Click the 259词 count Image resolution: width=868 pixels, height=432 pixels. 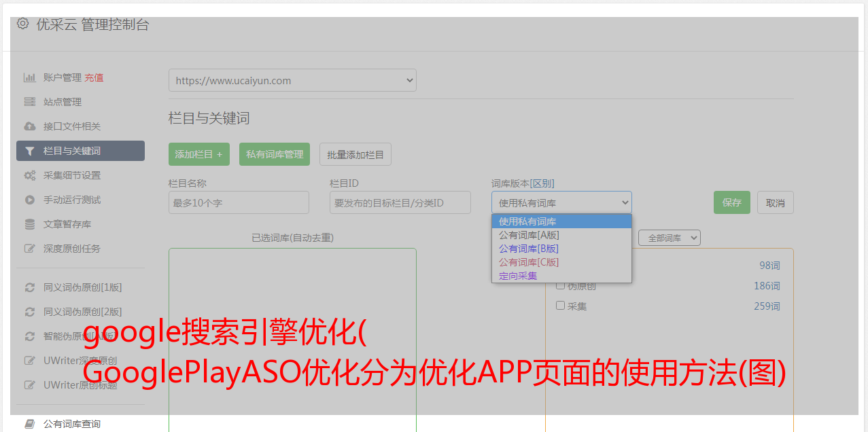pyautogui.click(x=767, y=306)
